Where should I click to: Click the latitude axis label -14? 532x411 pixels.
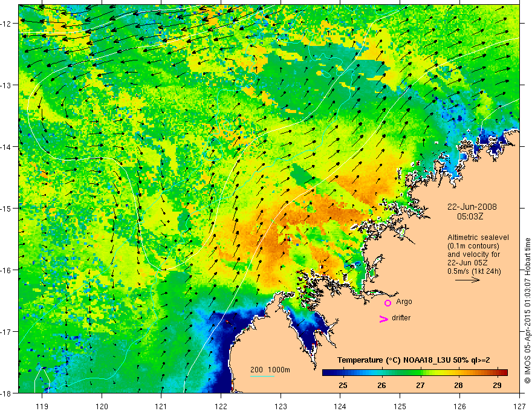click(6, 147)
